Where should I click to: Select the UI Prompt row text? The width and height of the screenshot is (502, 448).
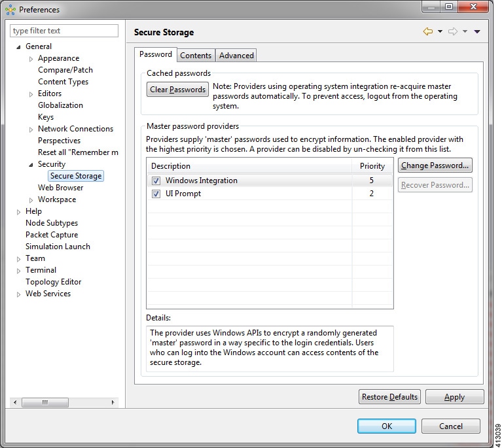tap(183, 194)
